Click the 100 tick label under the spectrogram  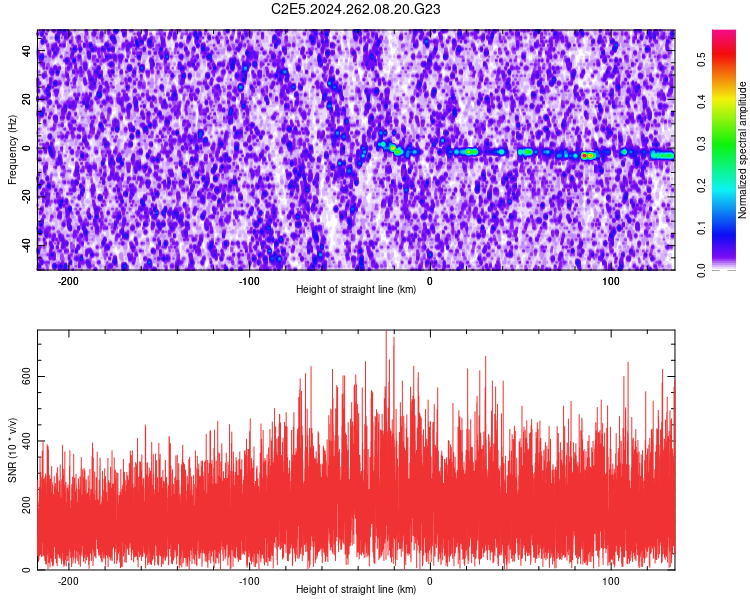[x=611, y=281]
